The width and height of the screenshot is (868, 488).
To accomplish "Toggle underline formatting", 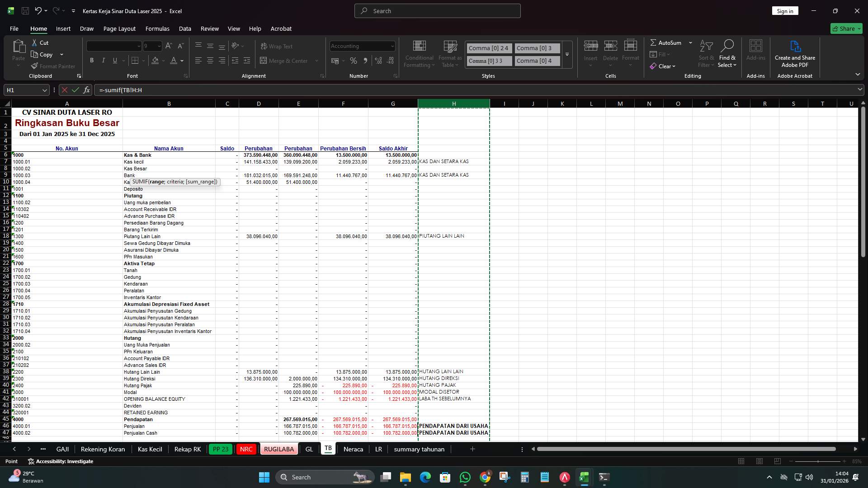I will (114, 60).
